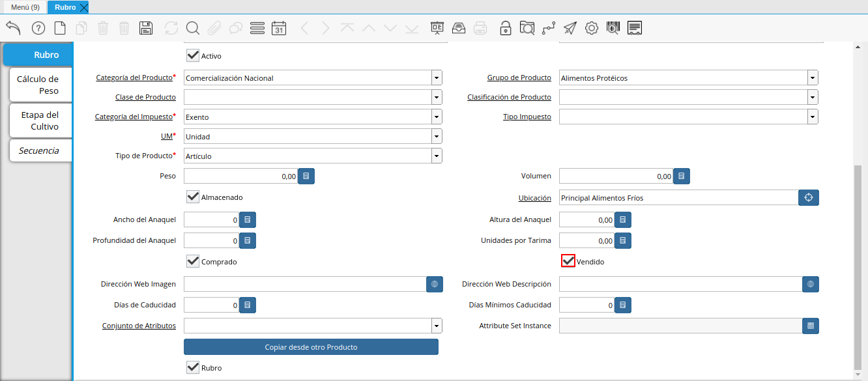Save the current record

(x=146, y=28)
